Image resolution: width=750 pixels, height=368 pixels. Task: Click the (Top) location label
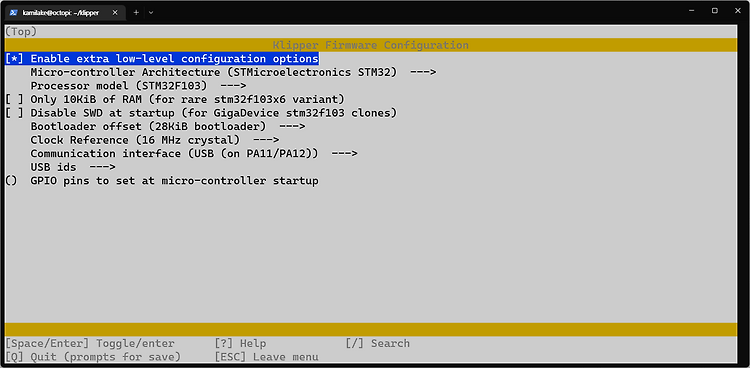21,32
